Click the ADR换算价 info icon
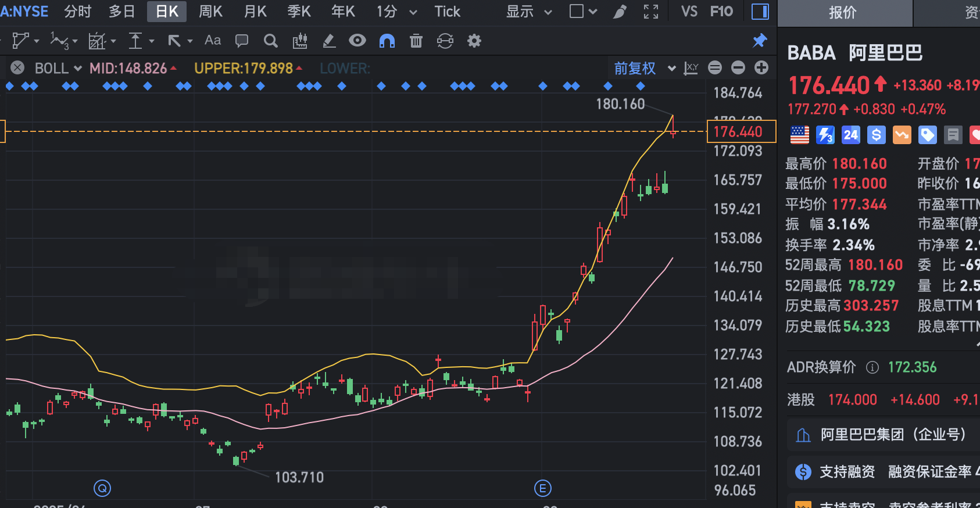Viewport: 980px width, 508px height. click(872, 367)
